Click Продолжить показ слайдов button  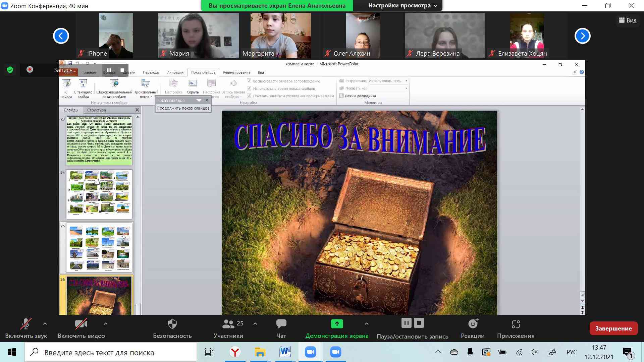pyautogui.click(x=183, y=108)
